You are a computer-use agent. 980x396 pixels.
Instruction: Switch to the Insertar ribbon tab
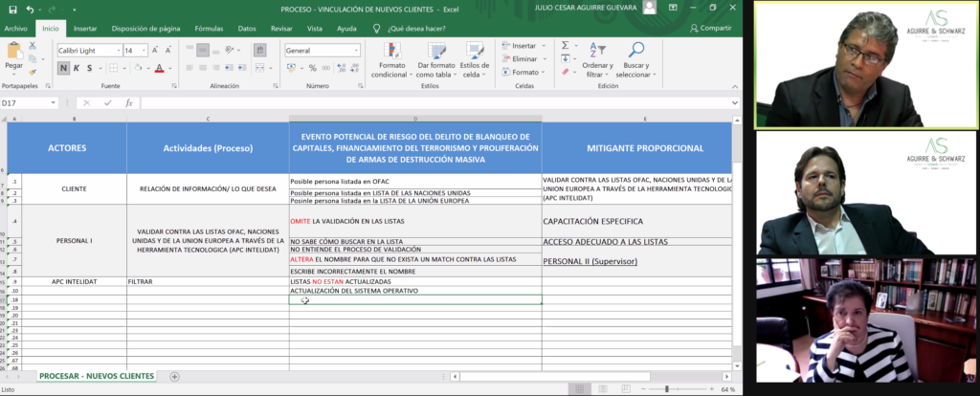pos(85,29)
